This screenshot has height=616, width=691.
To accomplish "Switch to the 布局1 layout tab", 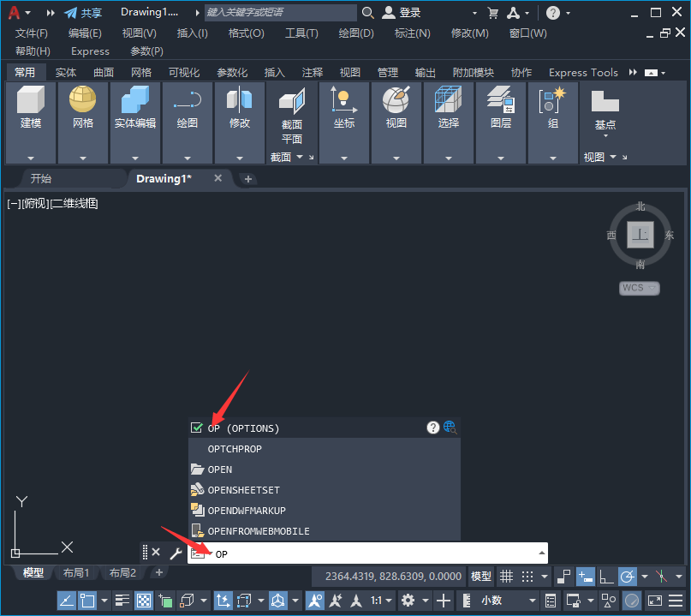I will click(x=76, y=572).
